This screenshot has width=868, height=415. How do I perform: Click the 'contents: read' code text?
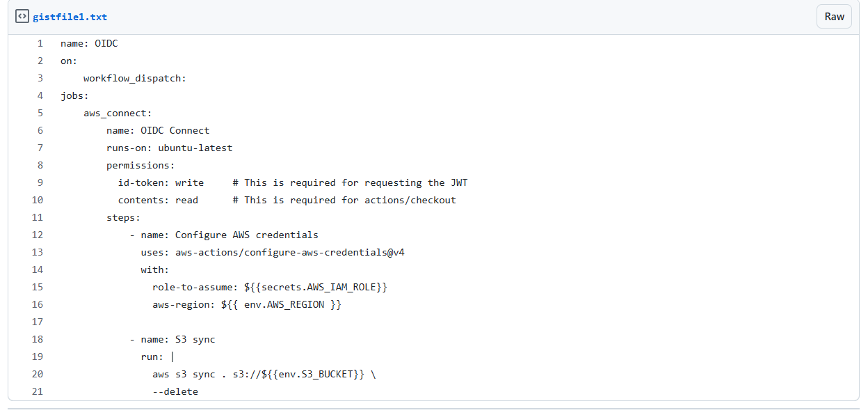click(158, 200)
